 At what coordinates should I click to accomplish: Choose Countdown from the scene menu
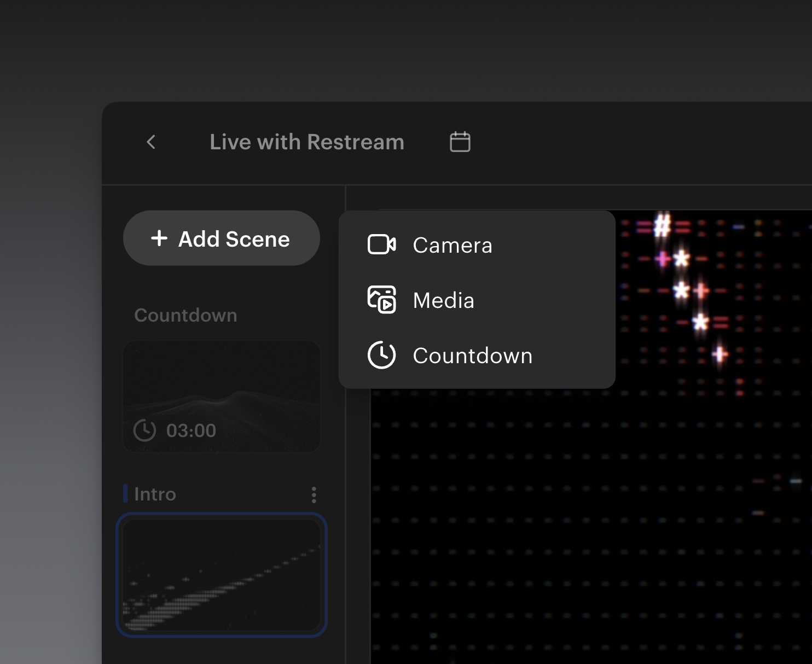477,355
